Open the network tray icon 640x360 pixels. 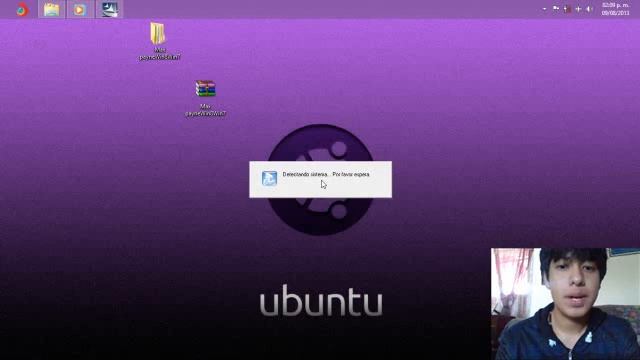[x=578, y=9]
